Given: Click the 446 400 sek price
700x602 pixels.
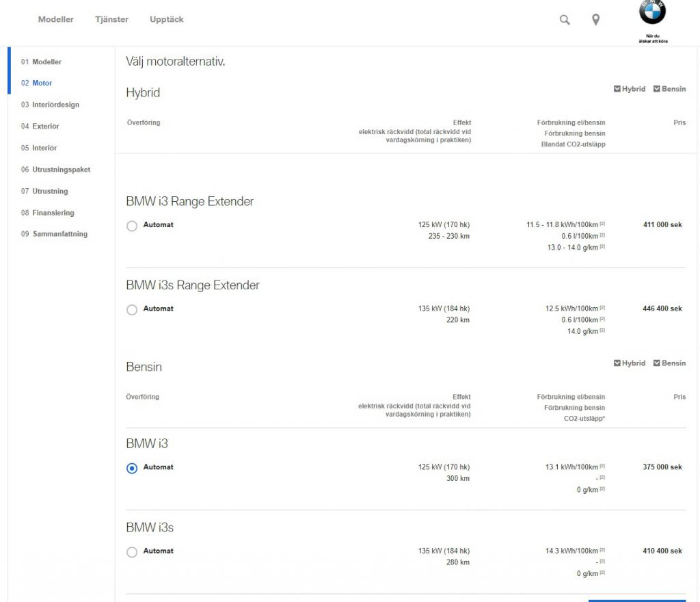Looking at the screenshot, I should click(662, 309).
